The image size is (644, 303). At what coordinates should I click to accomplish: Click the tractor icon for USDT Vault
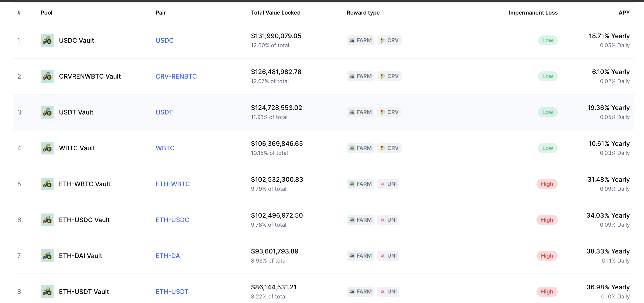pyautogui.click(x=47, y=112)
